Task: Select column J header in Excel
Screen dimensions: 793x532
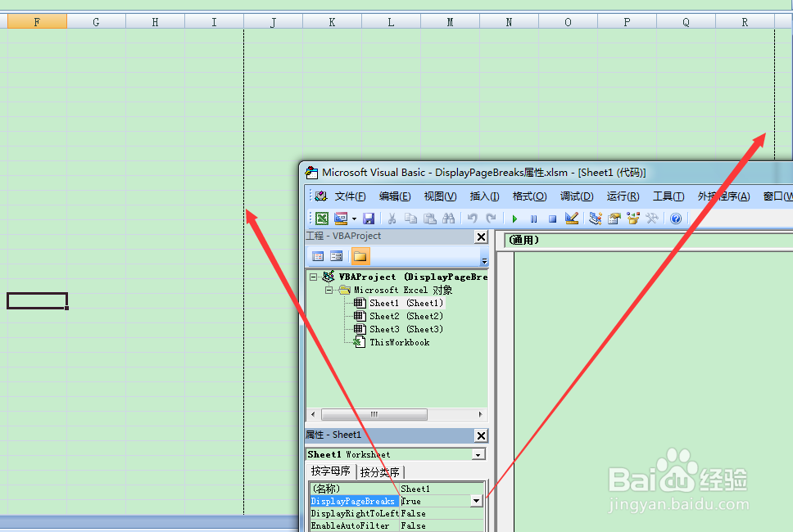Action: coord(273,21)
